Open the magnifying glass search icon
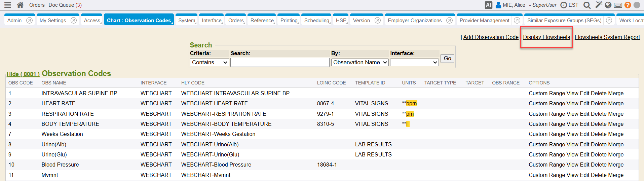This screenshot has height=181, width=644. coord(587,5)
